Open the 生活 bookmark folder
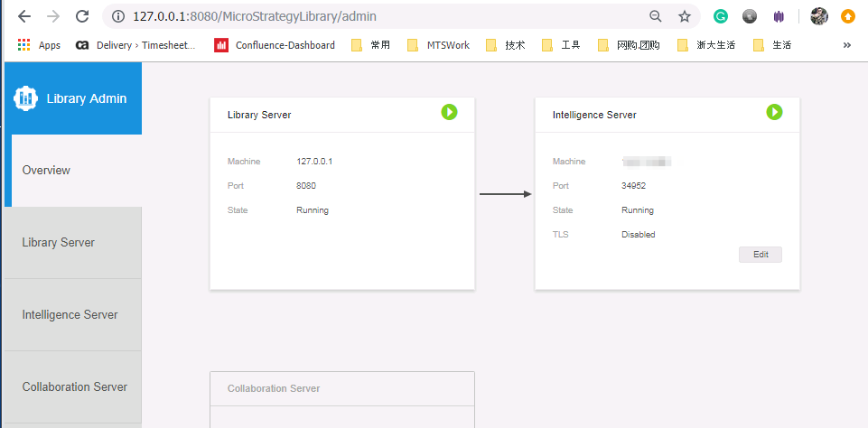868x428 pixels. [x=773, y=45]
